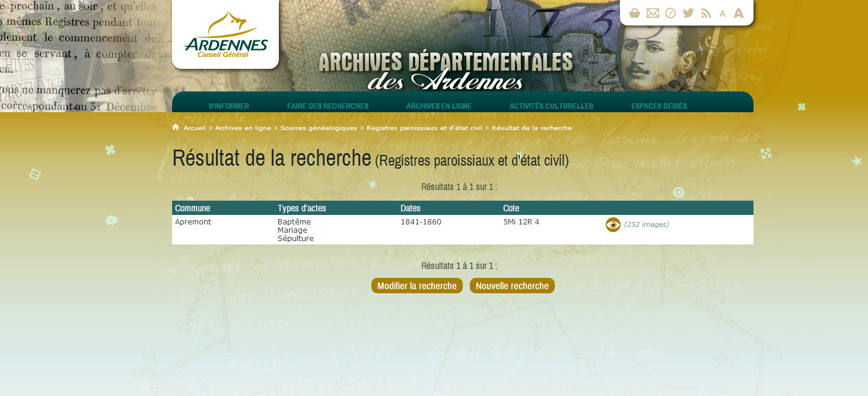The image size is (868, 396).
Task: Click the home icon in breadcrumb
Action: coord(176,127)
